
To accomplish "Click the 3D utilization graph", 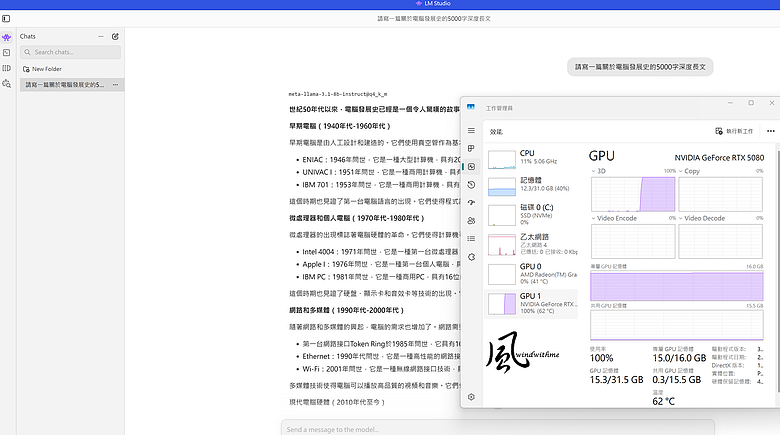I will click(x=633, y=195).
